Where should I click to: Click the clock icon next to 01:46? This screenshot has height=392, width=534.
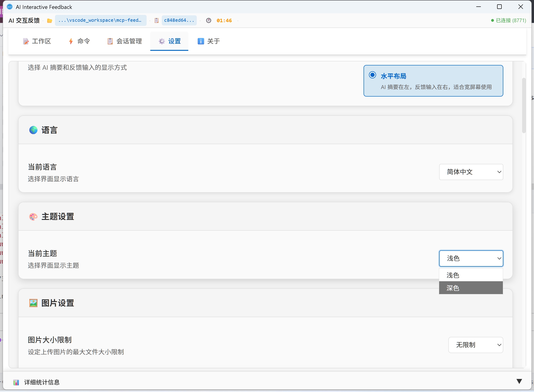[208, 21]
